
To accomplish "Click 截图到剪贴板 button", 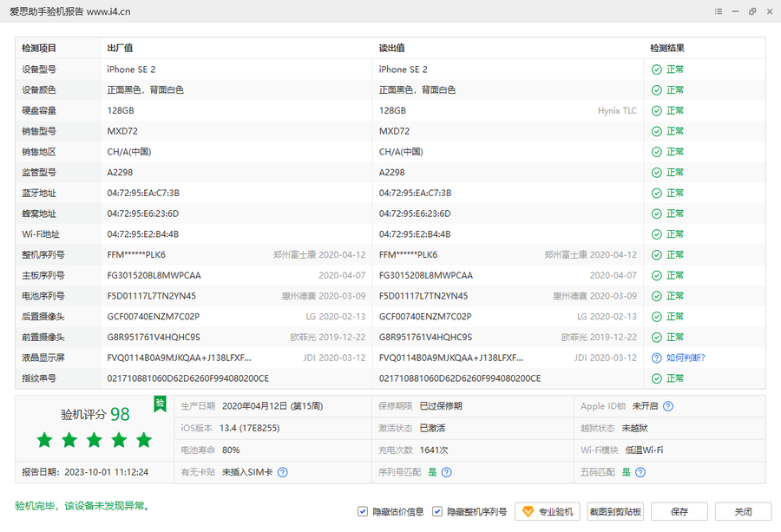I will (615, 512).
